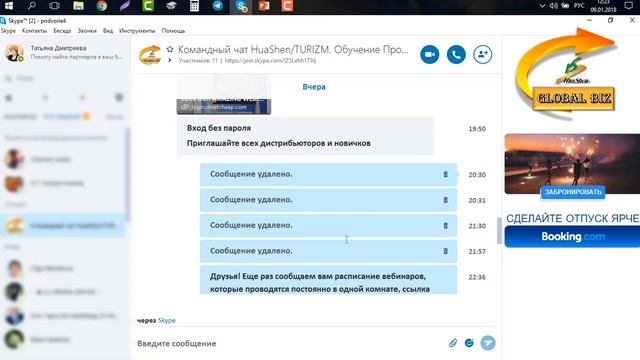Open the add participants button
Viewport: 640px width, 360px height.
click(x=482, y=54)
